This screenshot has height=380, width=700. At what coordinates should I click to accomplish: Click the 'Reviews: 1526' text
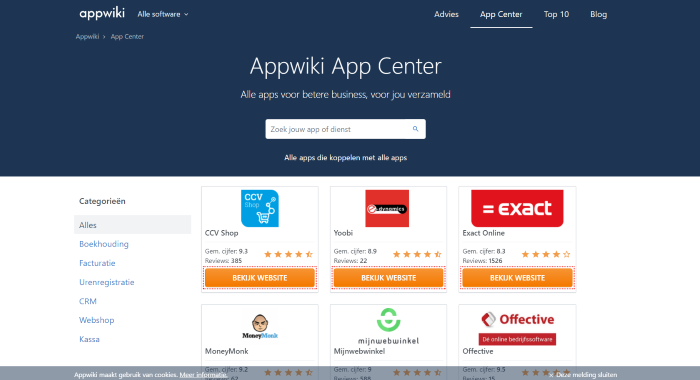coord(482,261)
